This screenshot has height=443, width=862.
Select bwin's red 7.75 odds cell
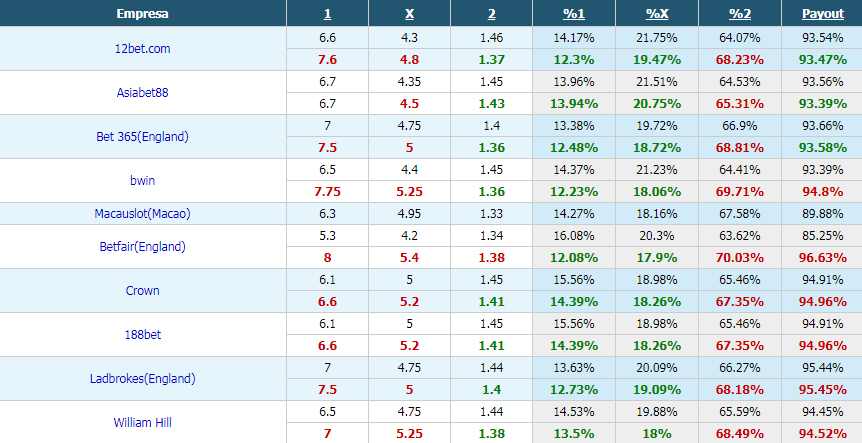tap(327, 191)
